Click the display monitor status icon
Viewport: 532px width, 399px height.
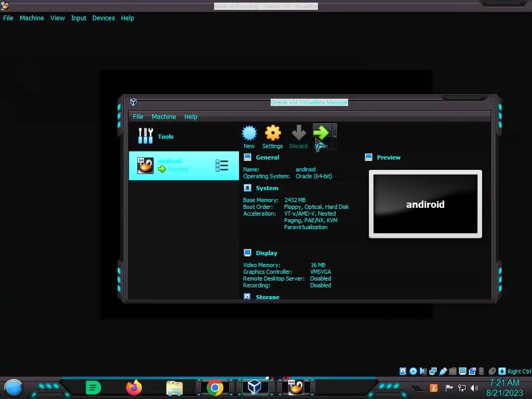pyautogui.click(x=462, y=371)
